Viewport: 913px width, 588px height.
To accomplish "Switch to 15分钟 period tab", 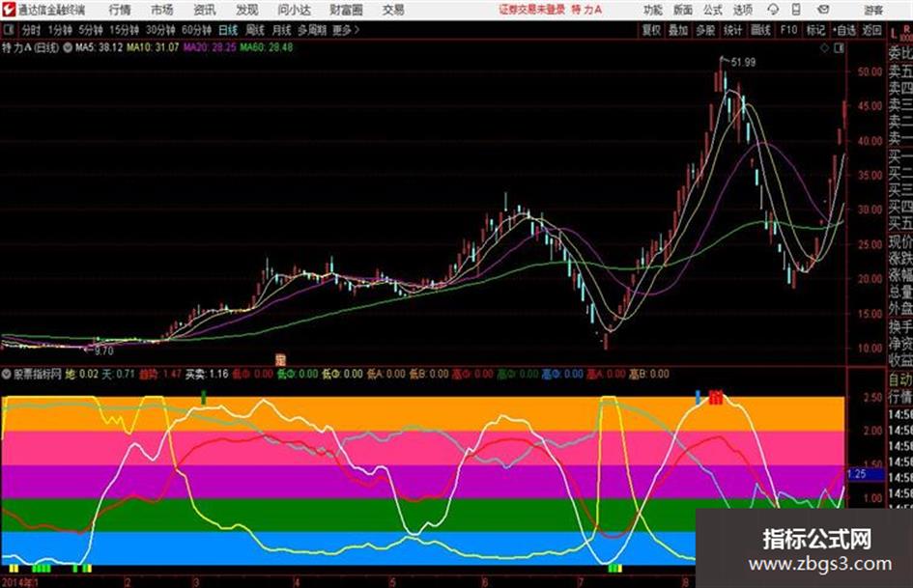I will tap(125, 30).
